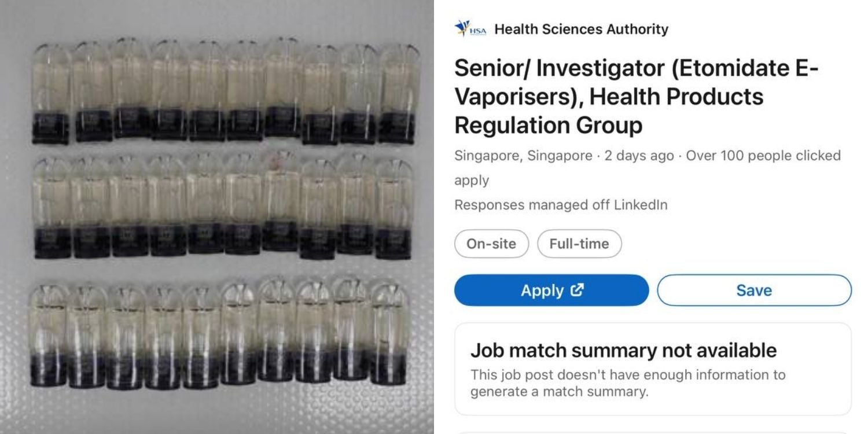Image resolution: width=868 pixels, height=434 pixels.
Task: Click the 'Responses managed off LinkedIn' note
Action: pos(561,205)
